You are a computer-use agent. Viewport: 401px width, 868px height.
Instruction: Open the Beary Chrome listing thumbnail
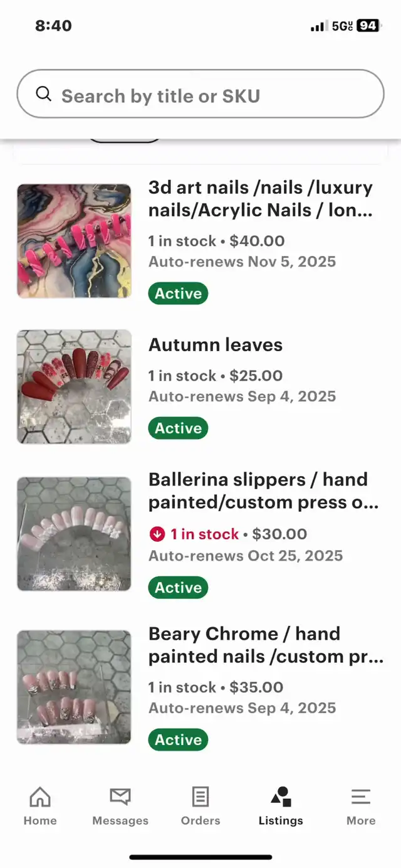click(74, 687)
